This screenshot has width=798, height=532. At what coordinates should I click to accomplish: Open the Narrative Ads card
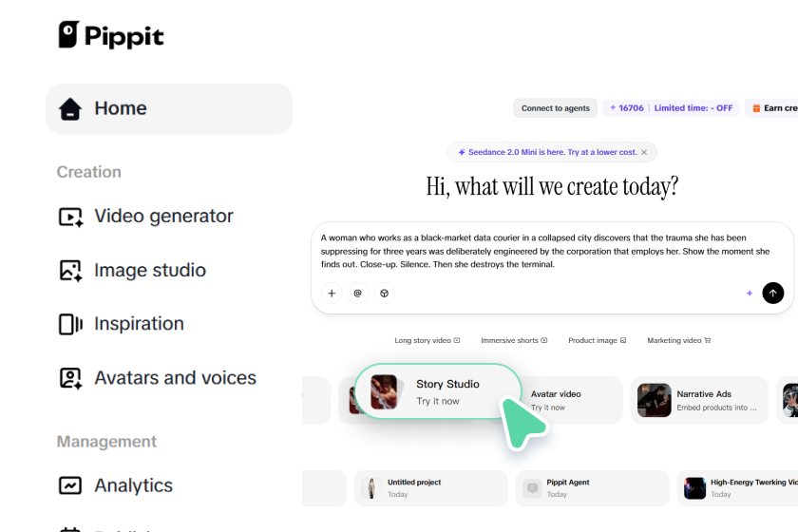tap(699, 400)
